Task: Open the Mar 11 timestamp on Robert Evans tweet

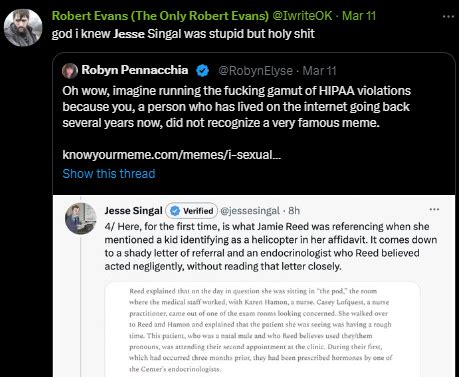Action: coord(359,16)
